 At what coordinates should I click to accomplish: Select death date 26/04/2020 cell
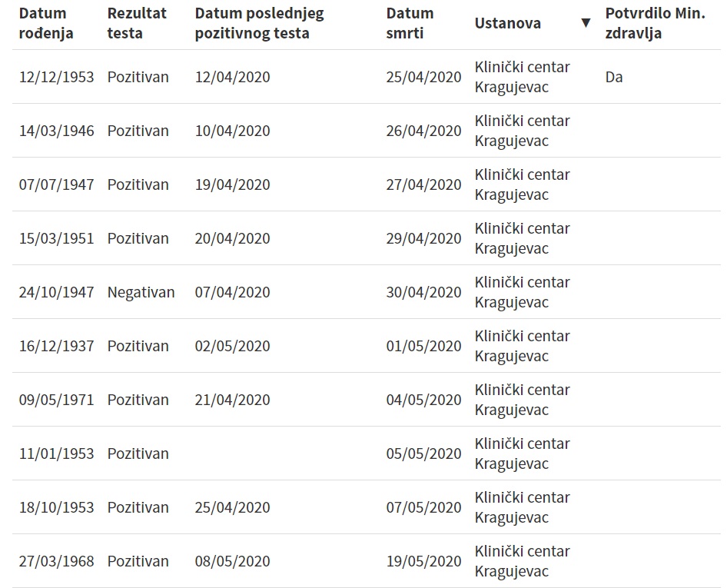coord(423,131)
